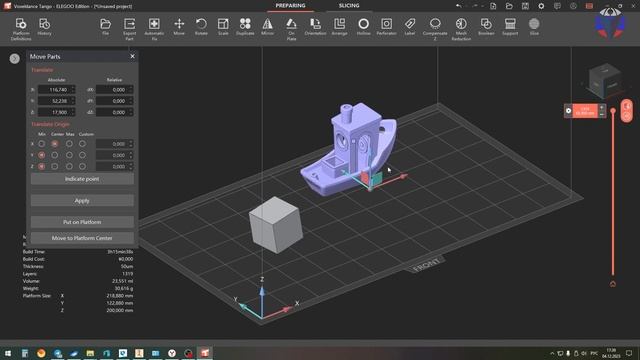
Task: Select Z origin Custom radio button
Action: point(82,167)
